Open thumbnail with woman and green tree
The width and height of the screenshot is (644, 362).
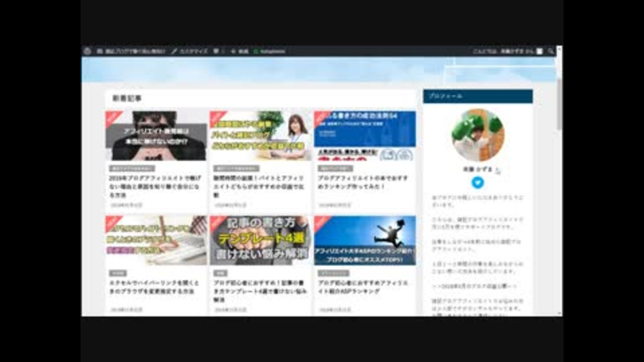[260, 135]
